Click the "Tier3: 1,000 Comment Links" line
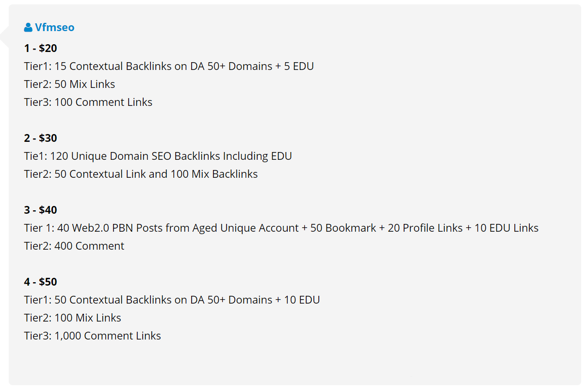This screenshot has width=588, height=391. [x=92, y=336]
